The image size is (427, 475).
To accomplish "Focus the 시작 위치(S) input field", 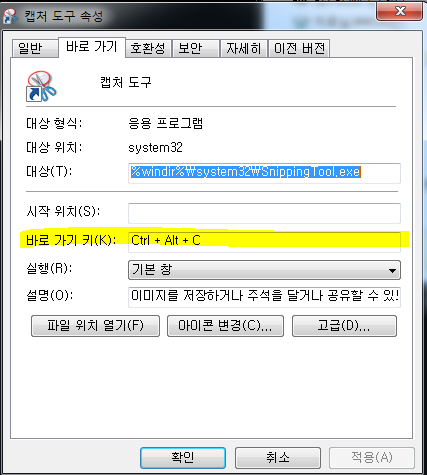I will pyautogui.click(x=264, y=213).
